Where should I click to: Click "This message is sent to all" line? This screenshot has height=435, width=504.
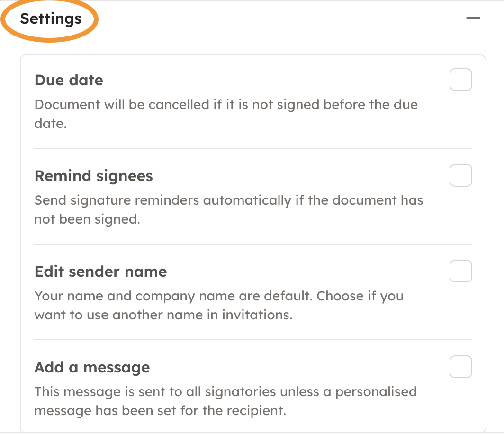click(x=225, y=391)
